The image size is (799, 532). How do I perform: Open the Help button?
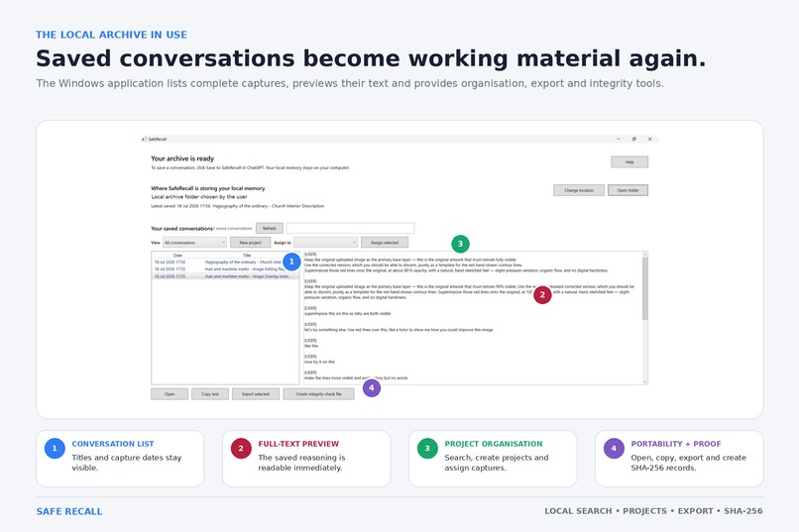(629, 161)
